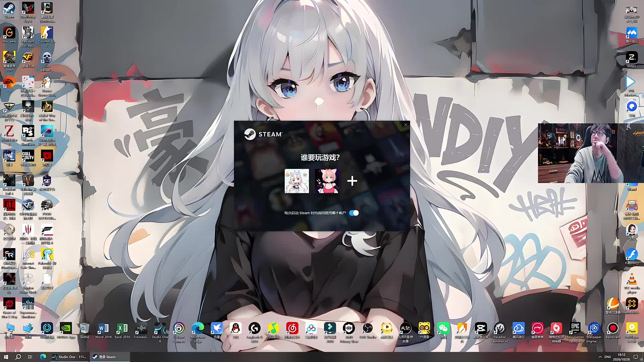Open Task View on the taskbar
The image size is (644, 362).
30,357
